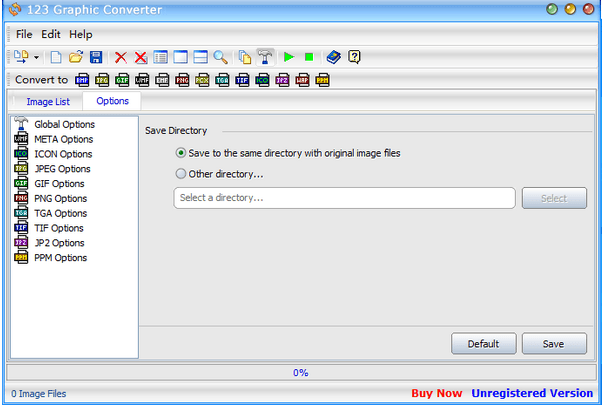
Task: Convert to JPG format icon
Action: [102, 80]
